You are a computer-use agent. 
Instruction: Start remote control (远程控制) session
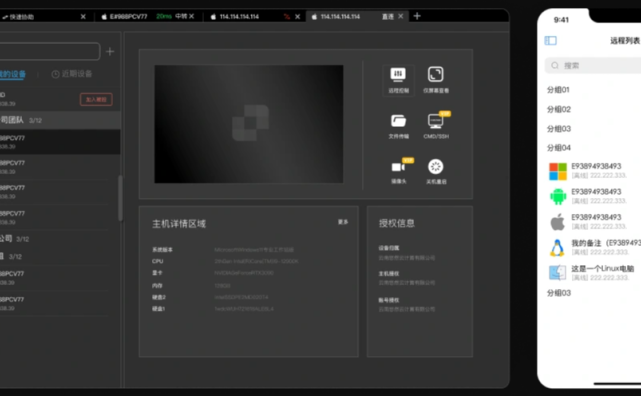(x=398, y=80)
